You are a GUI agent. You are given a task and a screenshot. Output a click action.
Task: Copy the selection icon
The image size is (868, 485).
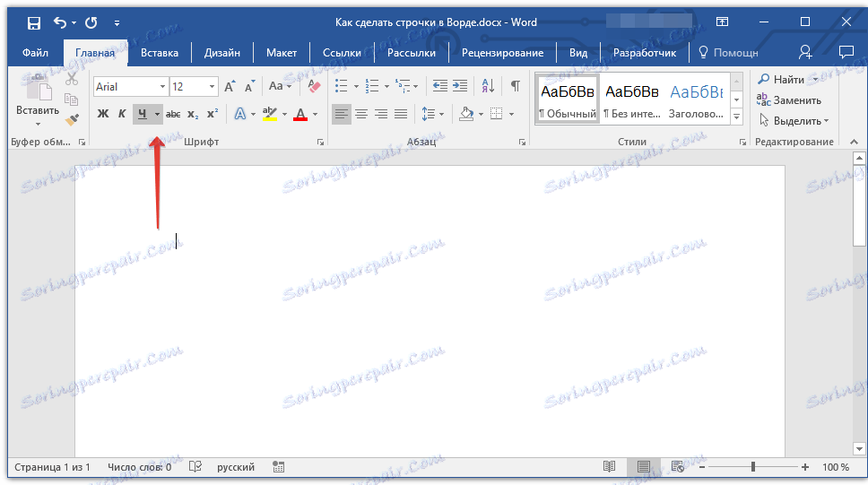pyautogui.click(x=72, y=100)
